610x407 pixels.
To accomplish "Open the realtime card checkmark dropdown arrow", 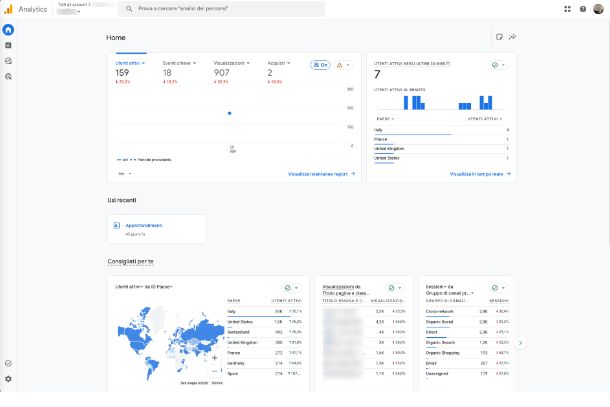I will click(503, 65).
